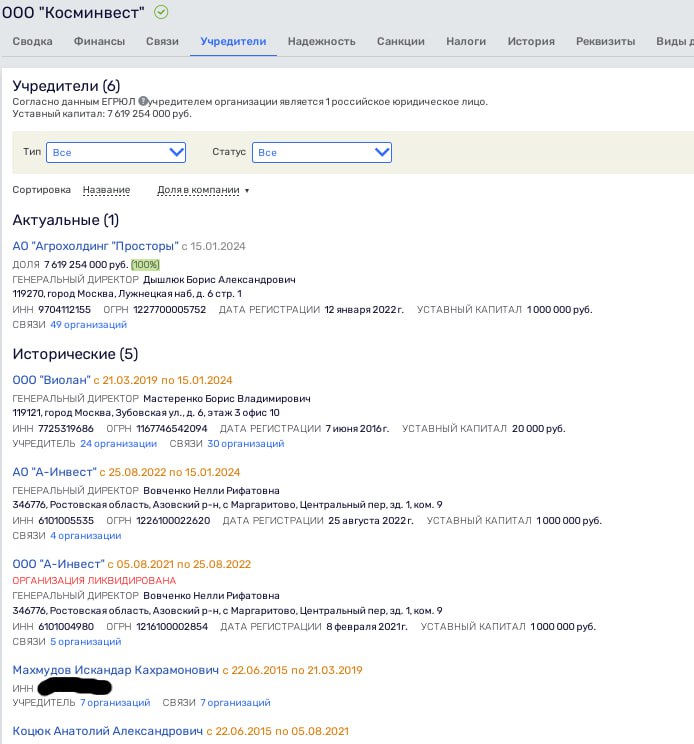Open 49 организаций links of Агрохолдинг
The width and height of the screenshot is (694, 744).
pos(89,325)
